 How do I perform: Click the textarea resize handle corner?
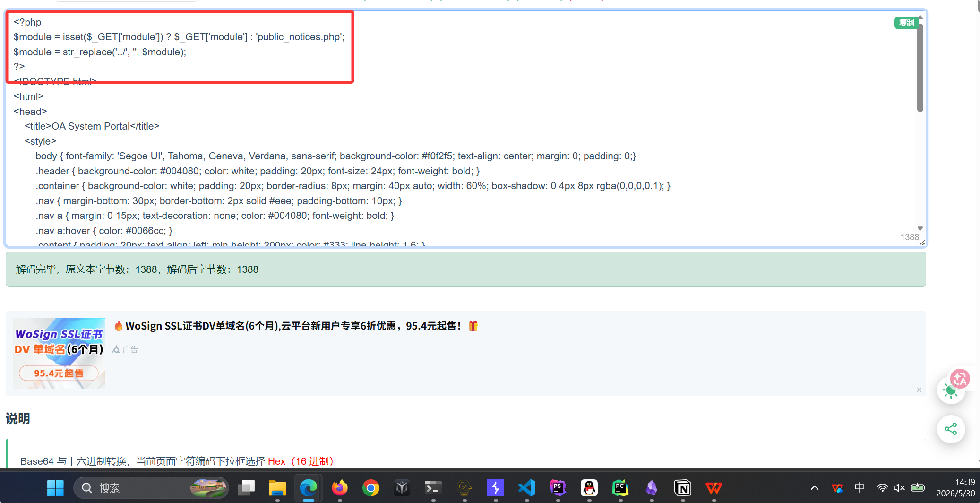point(922,243)
